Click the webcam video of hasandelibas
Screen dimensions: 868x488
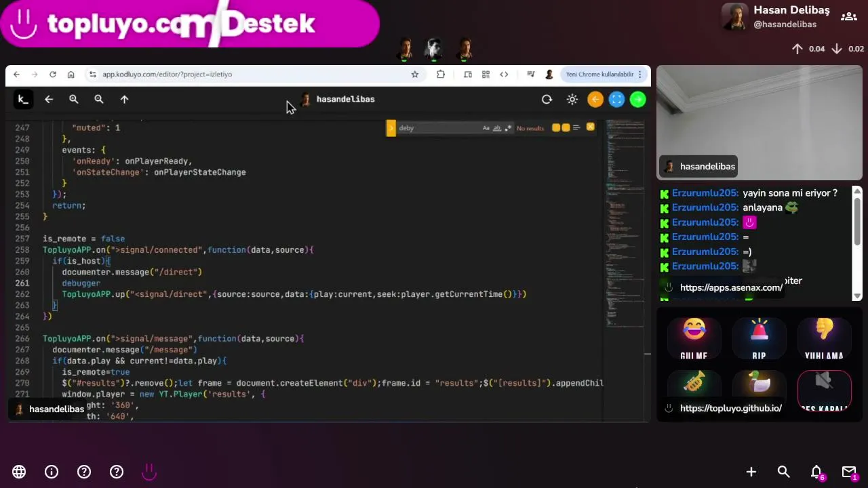tap(759, 123)
